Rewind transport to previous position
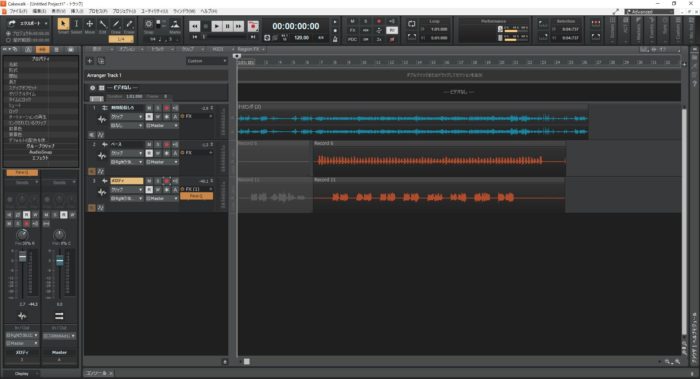This screenshot has width=700, height=379. click(x=195, y=26)
